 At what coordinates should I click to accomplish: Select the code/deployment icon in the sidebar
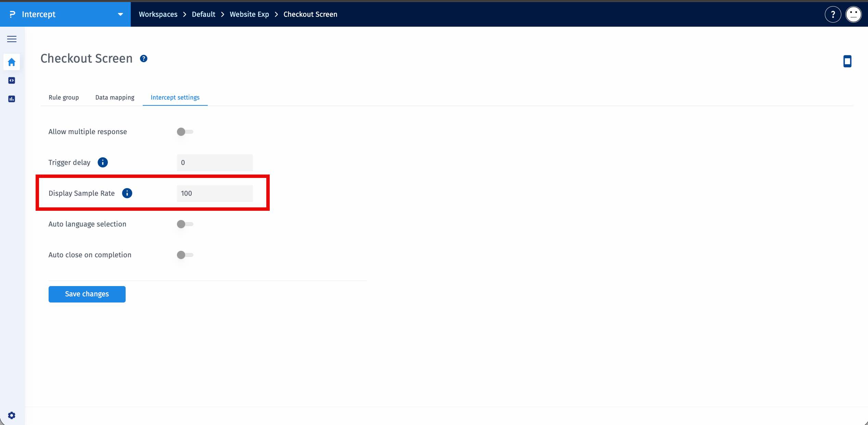(x=11, y=80)
